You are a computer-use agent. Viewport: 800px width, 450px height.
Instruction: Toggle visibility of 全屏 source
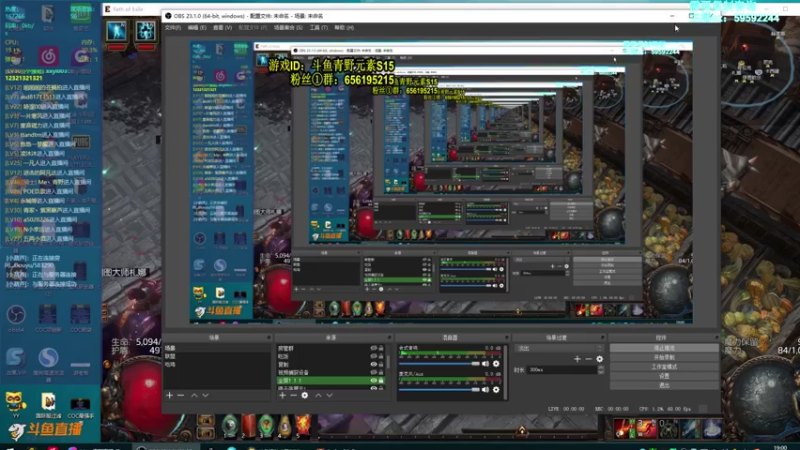(x=373, y=381)
